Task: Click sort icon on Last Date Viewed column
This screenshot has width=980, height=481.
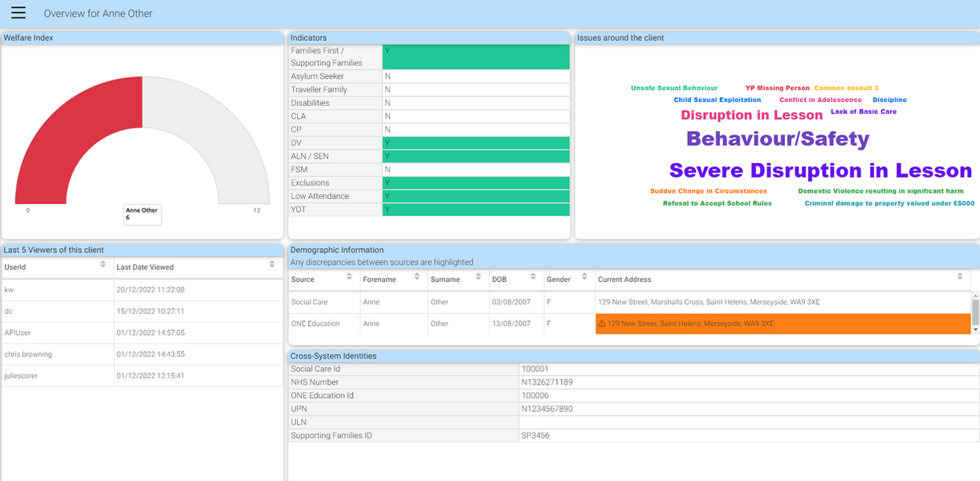Action: pyautogui.click(x=272, y=265)
